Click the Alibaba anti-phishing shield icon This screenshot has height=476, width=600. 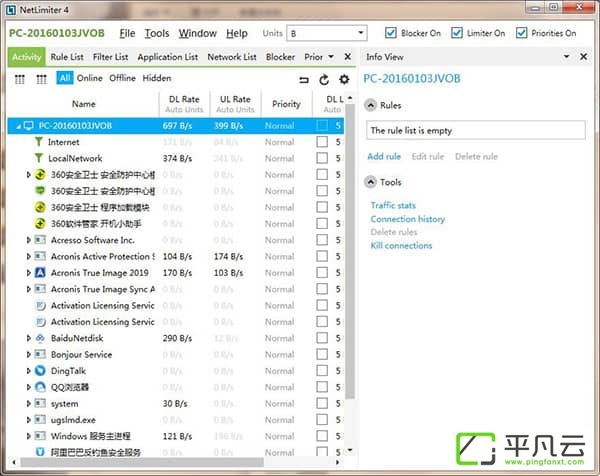40,452
